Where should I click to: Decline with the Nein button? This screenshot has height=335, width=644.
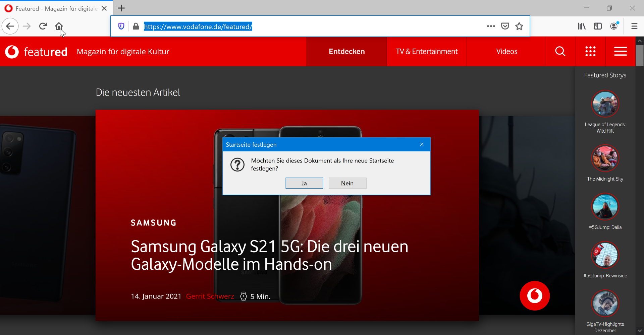coord(347,183)
